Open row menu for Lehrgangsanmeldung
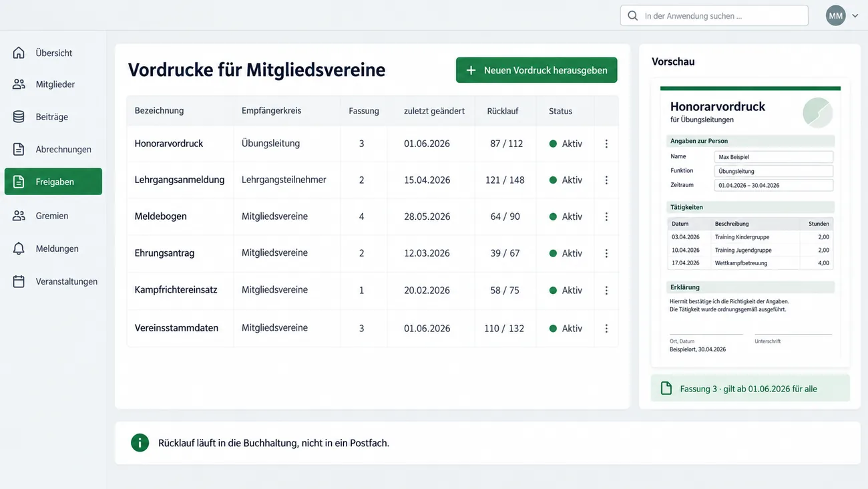Viewport: 868px width, 489px height. 606,180
